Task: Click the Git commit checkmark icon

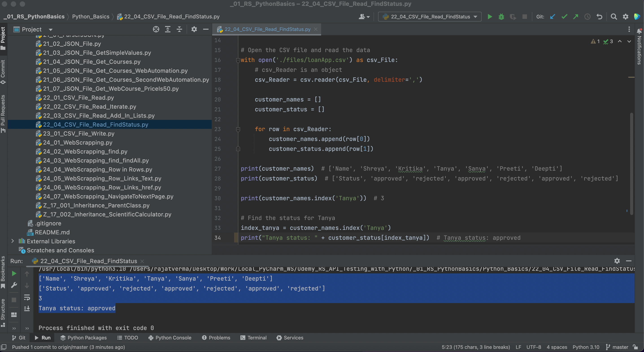Action: pos(564,17)
